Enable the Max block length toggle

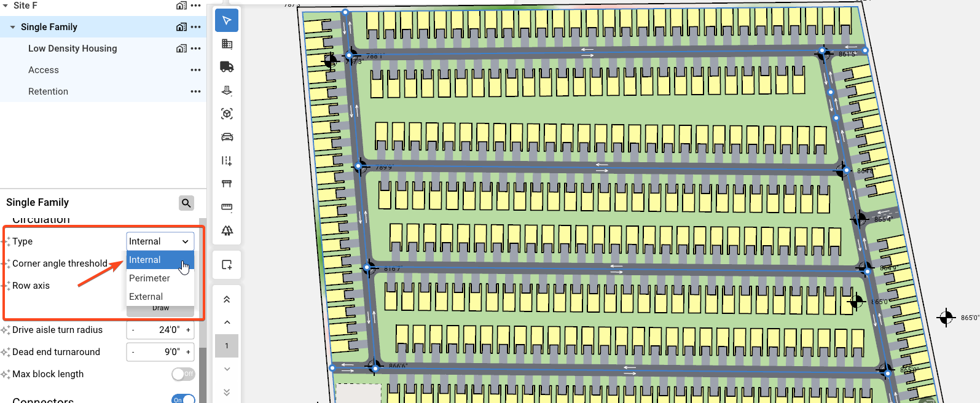click(182, 374)
